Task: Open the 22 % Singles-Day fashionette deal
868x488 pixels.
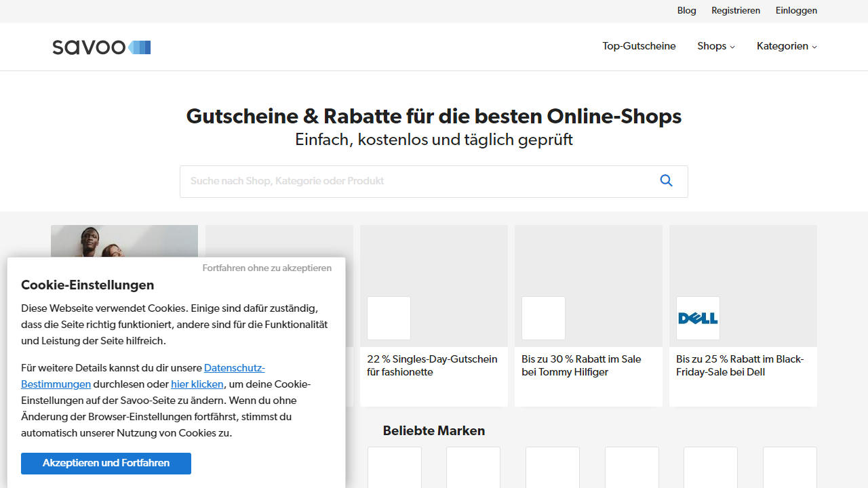Action: coord(433,365)
